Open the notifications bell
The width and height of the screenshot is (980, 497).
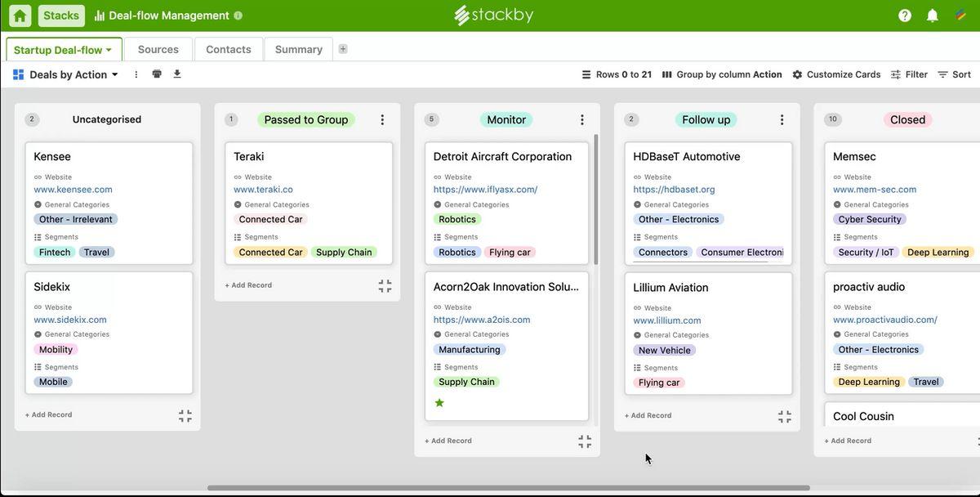932,16
